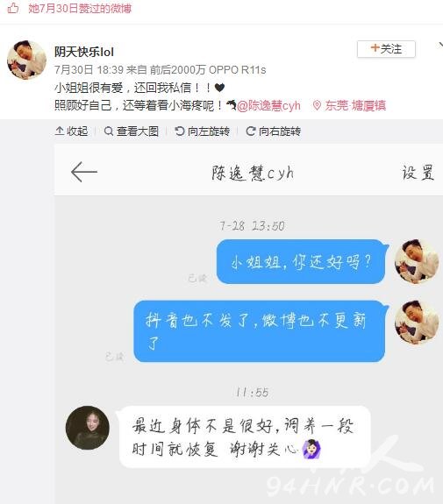This screenshot has height=504, width=443.
Task: Open the 东莞·塘厦镇 location link
Action: tap(355, 105)
